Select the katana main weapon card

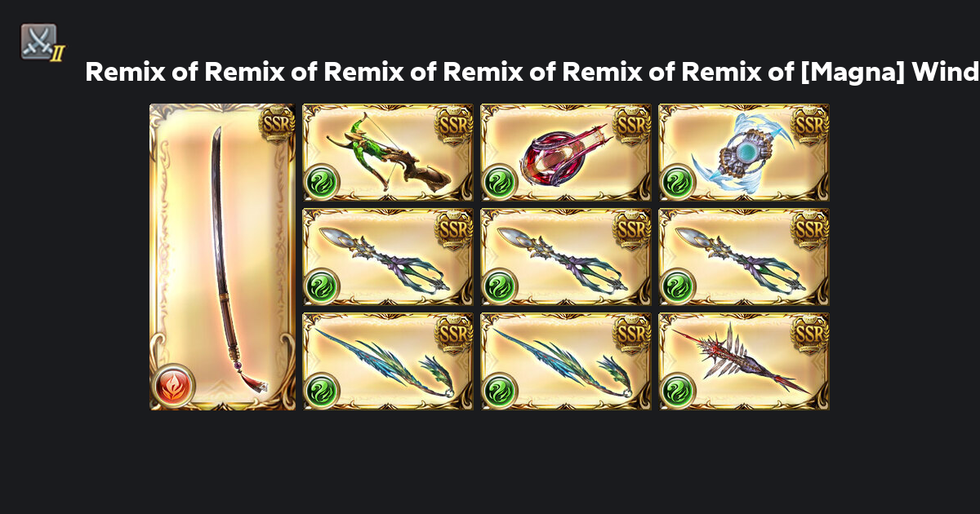[222, 256]
